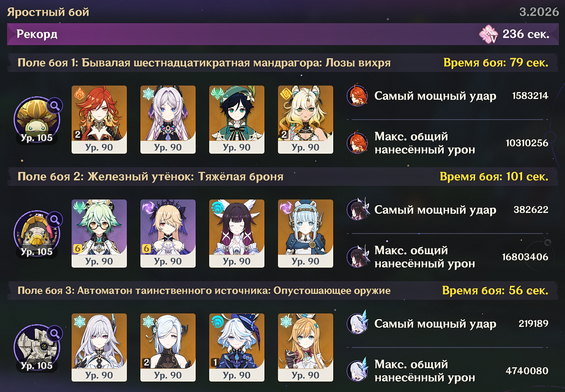The width and height of the screenshot is (565, 392).
Task: Open blonde Geo character card with constellation 2
Action: coord(306,120)
